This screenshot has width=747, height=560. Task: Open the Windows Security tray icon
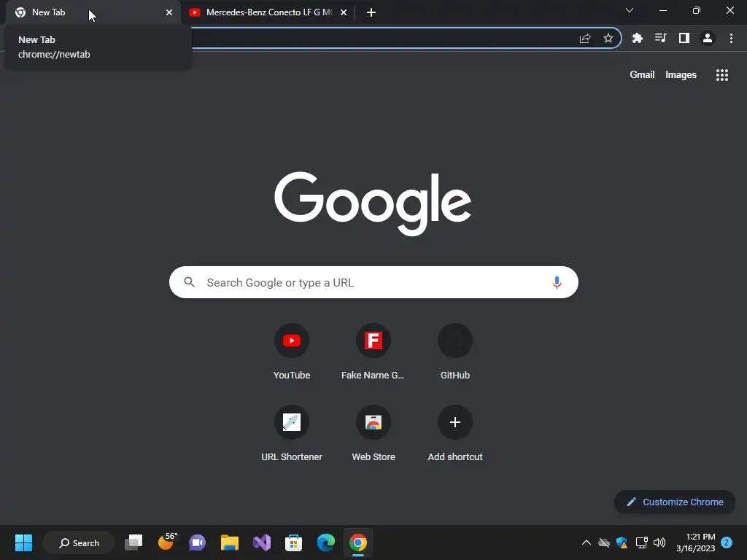(622, 542)
